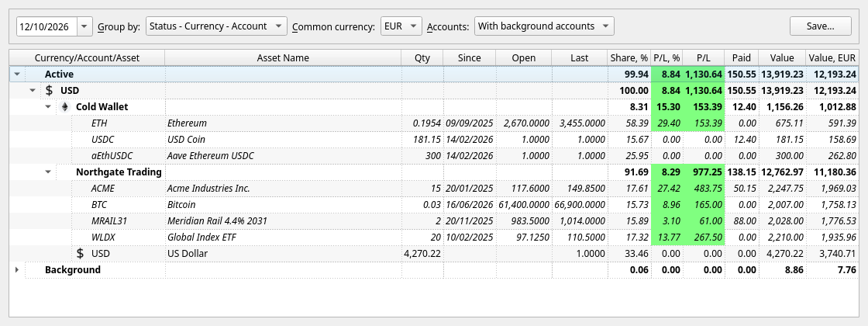Viewport: 868px width, 326px height.
Task: Expand the Background group
Action: coord(17,270)
